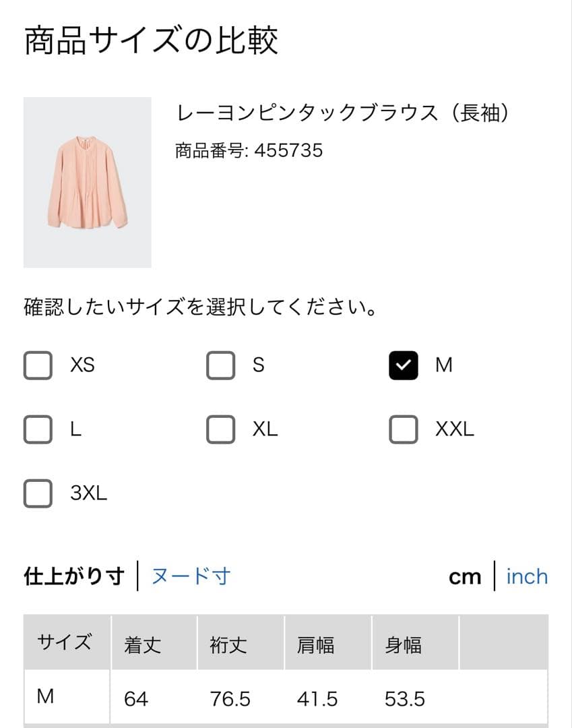Select cm as measurement unit
Viewport: 572px width, 728px height.
click(465, 577)
